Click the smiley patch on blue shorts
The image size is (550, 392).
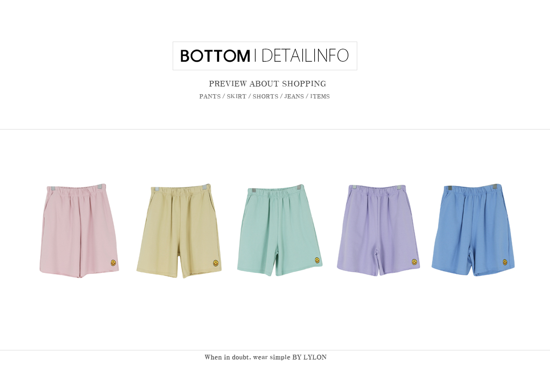[505, 262]
